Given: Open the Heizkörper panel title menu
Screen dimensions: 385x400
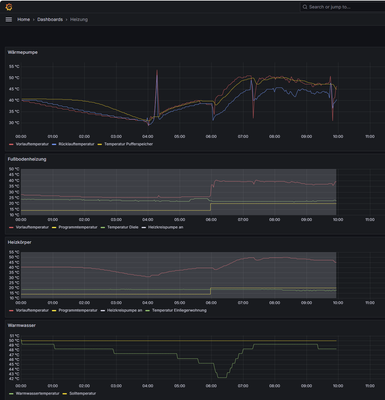Looking at the screenshot, I should pyautogui.click(x=20, y=242).
